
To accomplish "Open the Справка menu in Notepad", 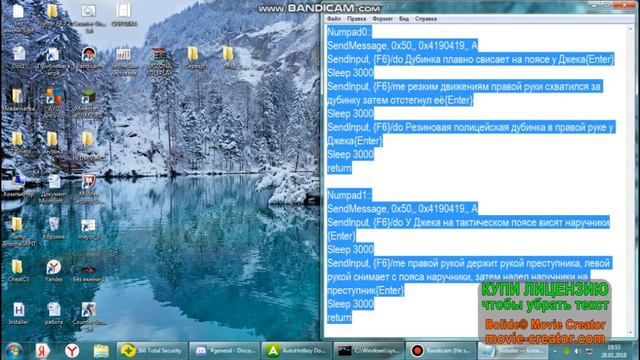I will [426, 19].
